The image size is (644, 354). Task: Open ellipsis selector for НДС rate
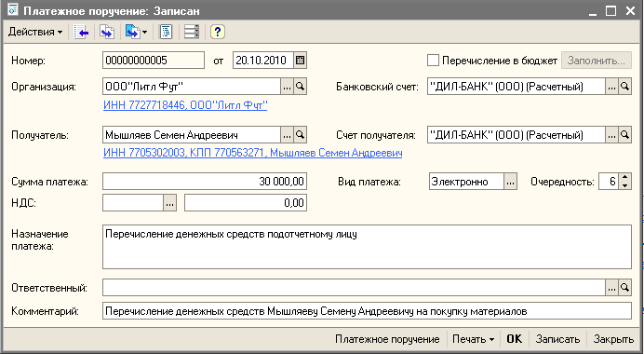169,203
